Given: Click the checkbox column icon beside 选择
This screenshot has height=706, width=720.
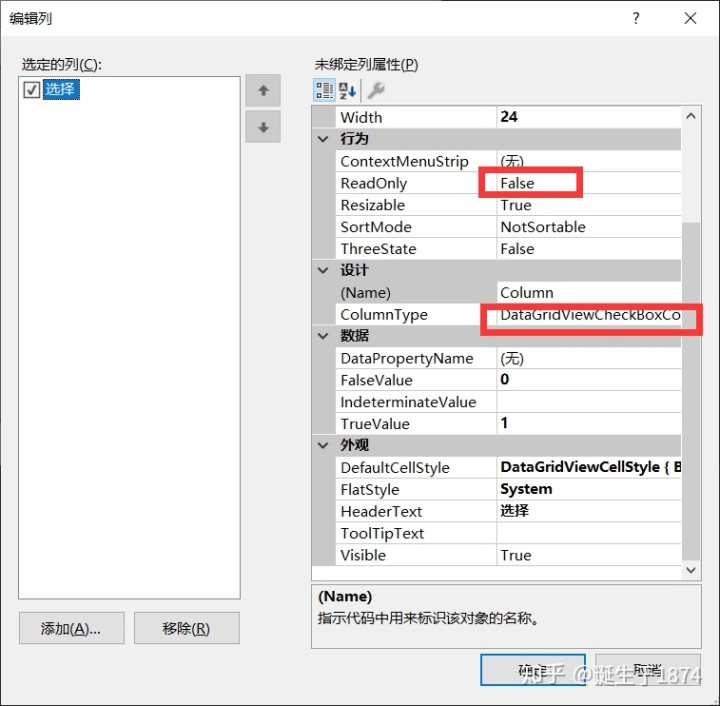Looking at the screenshot, I should (31, 90).
